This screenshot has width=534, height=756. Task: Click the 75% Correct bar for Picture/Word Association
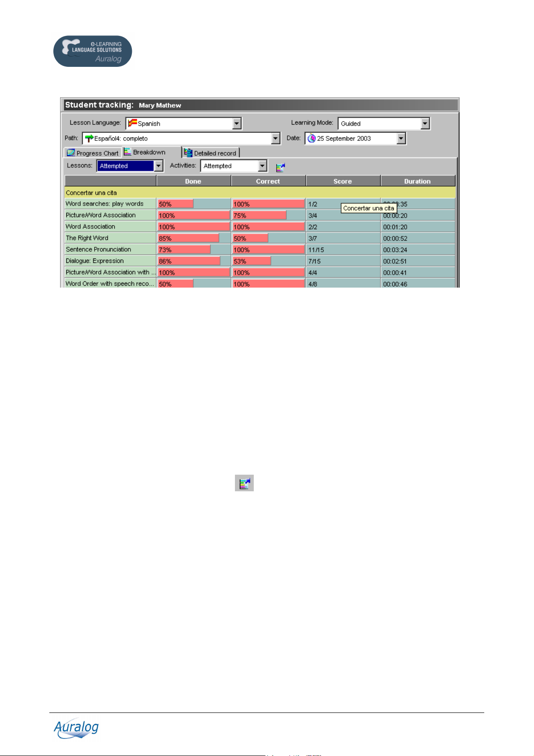(x=259, y=215)
